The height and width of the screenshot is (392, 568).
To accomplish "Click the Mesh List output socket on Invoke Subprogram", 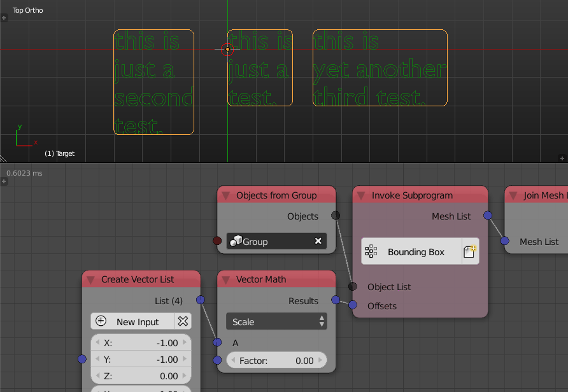I will [487, 216].
